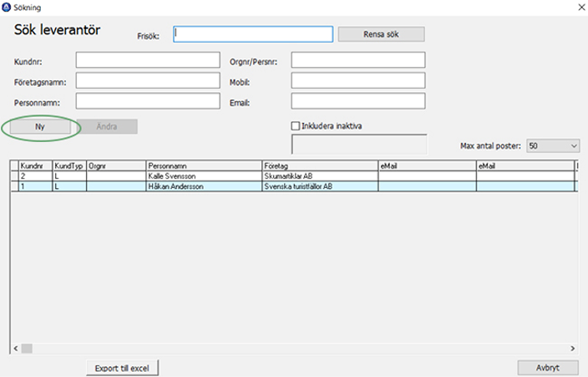Focus the Kundnr input field

(148, 60)
